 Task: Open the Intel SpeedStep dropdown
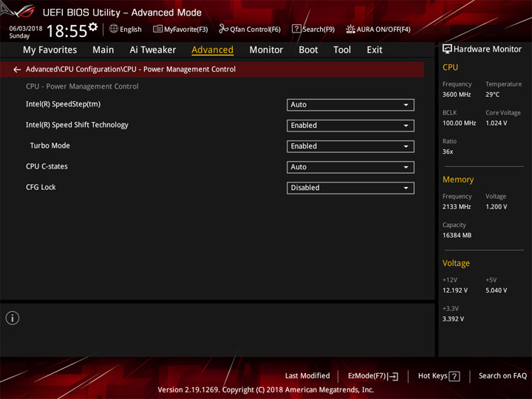tap(350, 105)
